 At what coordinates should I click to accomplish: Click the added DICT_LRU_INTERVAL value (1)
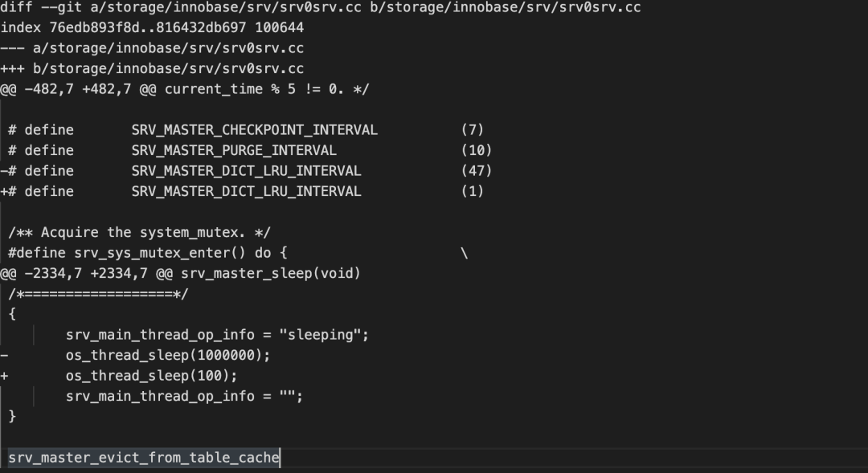click(473, 191)
